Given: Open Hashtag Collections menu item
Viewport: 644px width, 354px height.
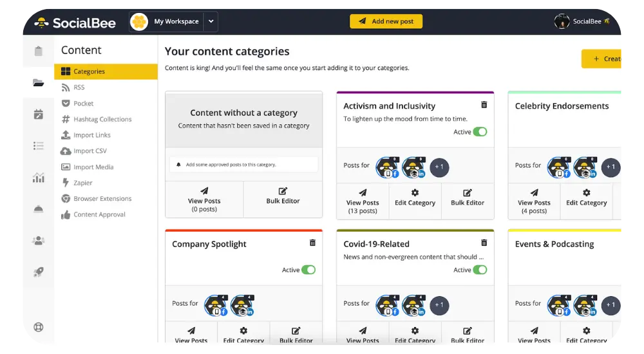Looking at the screenshot, I should point(102,119).
